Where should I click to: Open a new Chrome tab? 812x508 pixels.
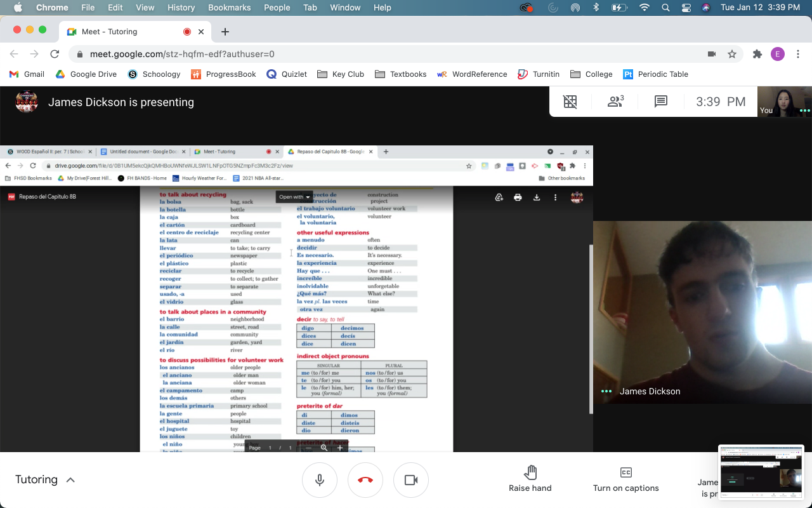point(225,32)
